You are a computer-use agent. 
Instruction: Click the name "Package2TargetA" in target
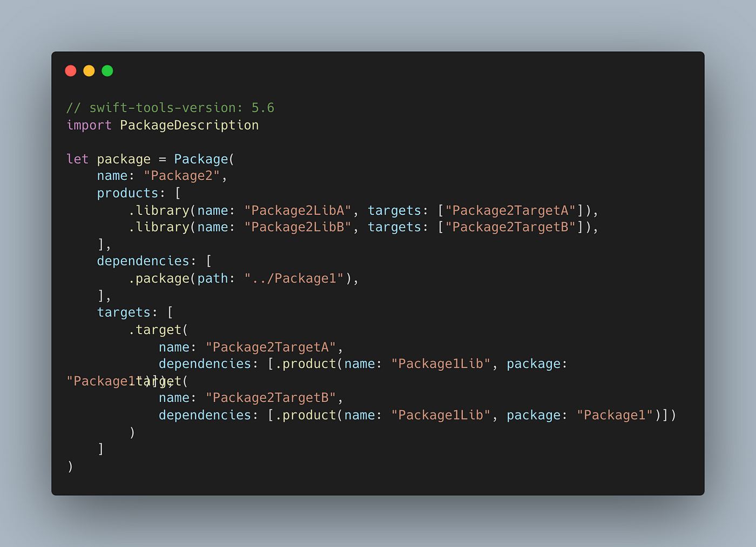click(271, 347)
